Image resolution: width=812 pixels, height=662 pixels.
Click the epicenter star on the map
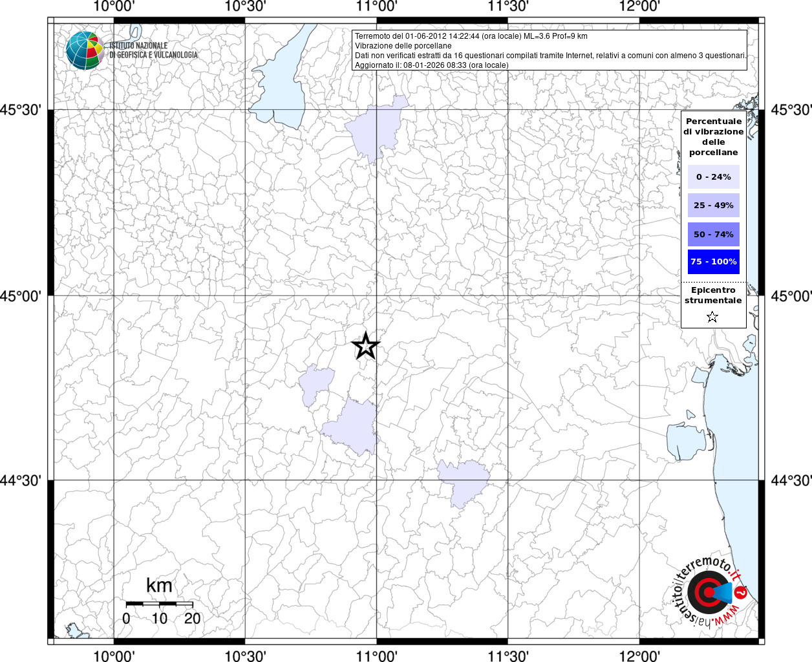pyautogui.click(x=366, y=346)
